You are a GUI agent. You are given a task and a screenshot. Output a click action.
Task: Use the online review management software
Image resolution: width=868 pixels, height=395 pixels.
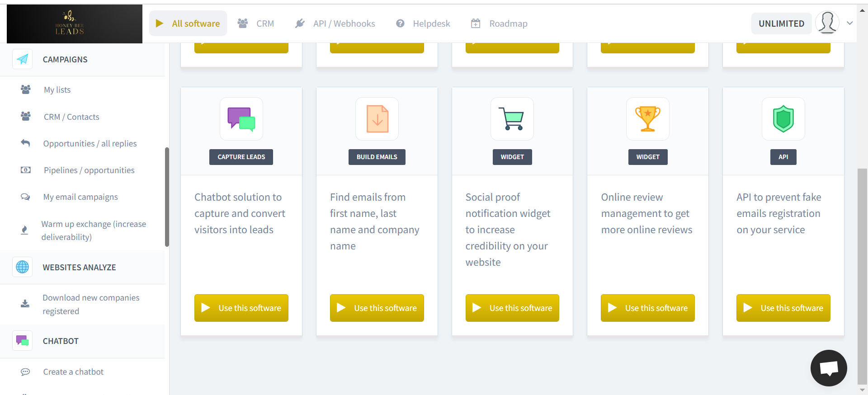(647, 308)
